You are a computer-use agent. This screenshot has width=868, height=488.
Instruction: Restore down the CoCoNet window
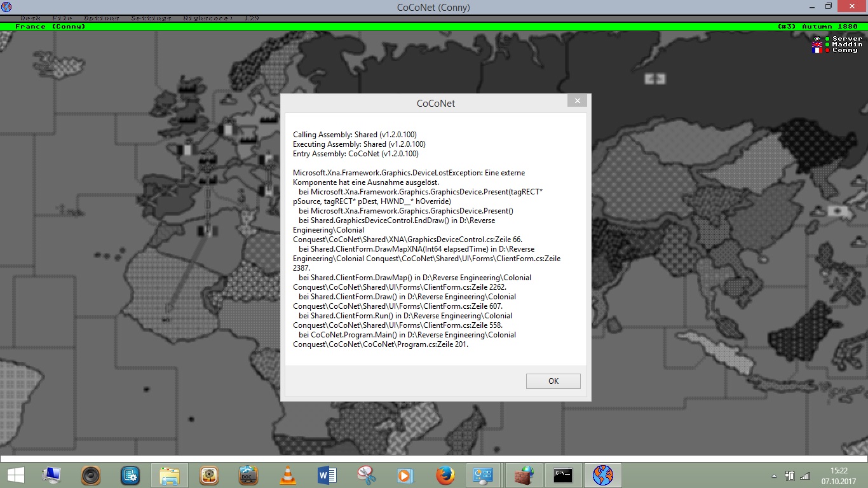point(829,6)
